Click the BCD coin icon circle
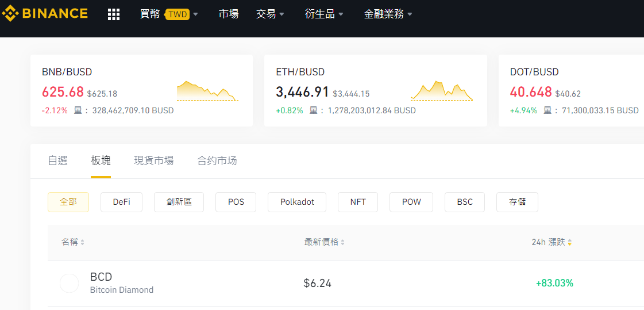The image size is (644, 310). [69, 284]
